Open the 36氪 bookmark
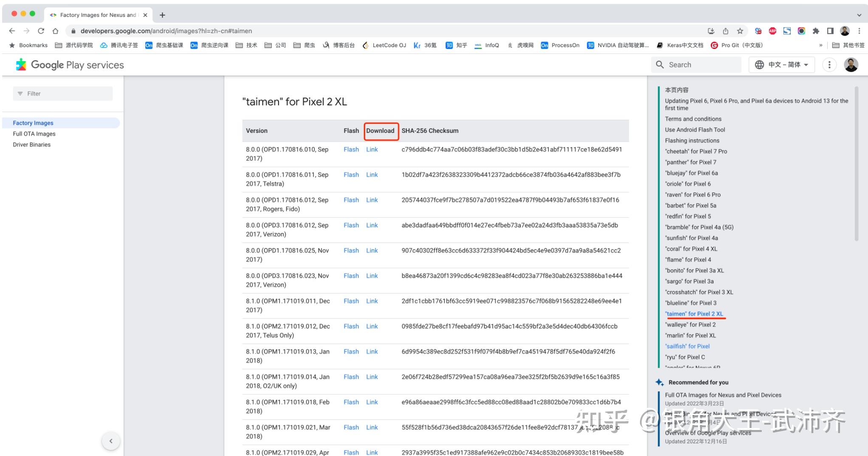Screen dimensions: 868x456 pyautogui.click(x=425, y=45)
